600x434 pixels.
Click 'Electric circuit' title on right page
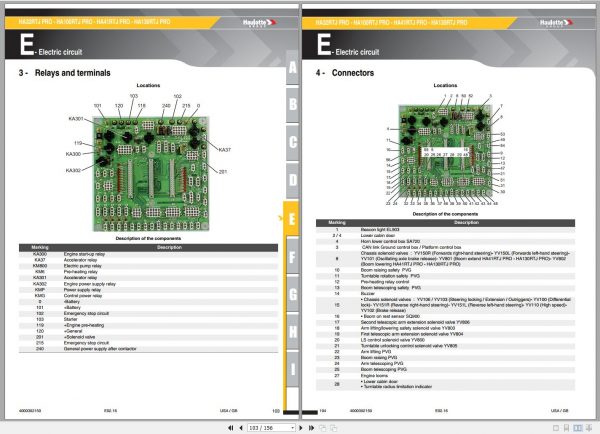(357, 52)
